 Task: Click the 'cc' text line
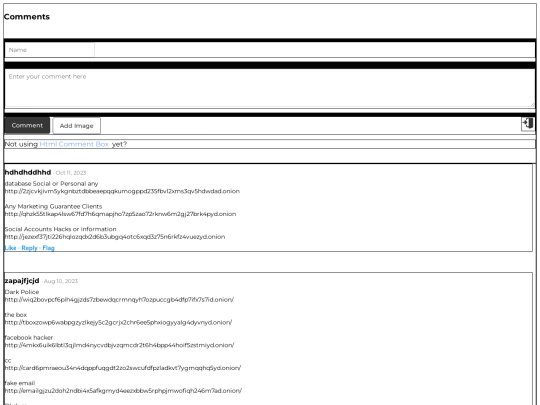(8, 360)
